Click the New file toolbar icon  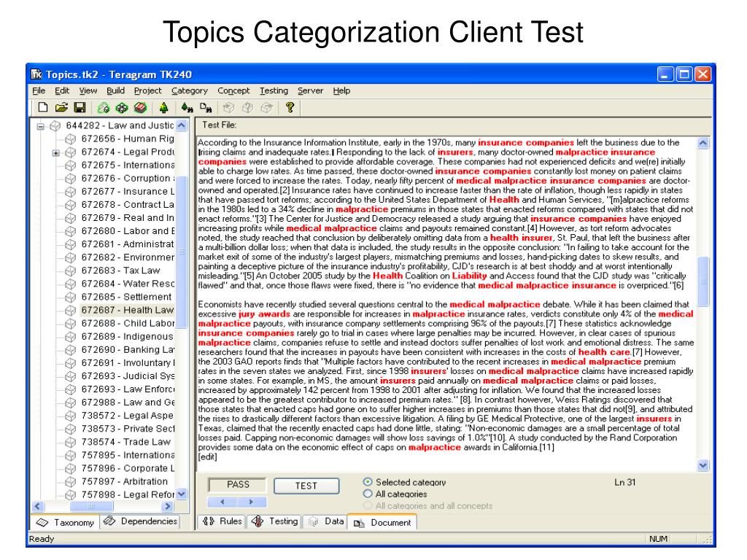pos(43,107)
